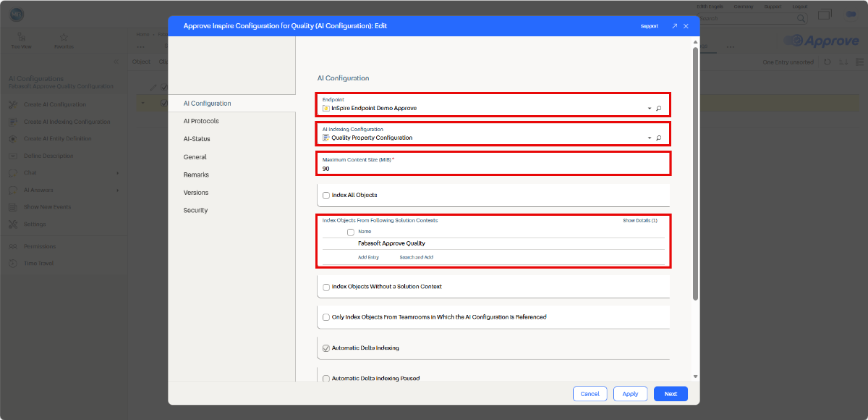Screen dimensions: 868x420
Task: Open the AI Indexing Configuration dropdown arrow
Action: 649,138
